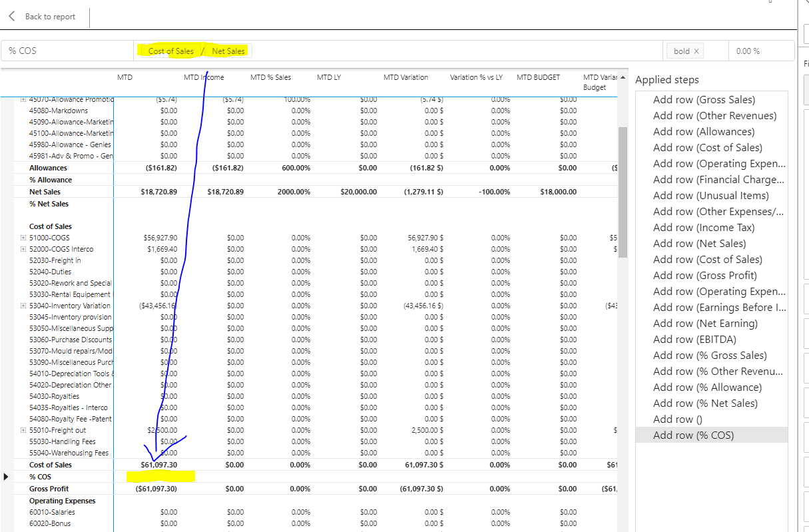Select the 60010-Salaries row label

(52, 512)
